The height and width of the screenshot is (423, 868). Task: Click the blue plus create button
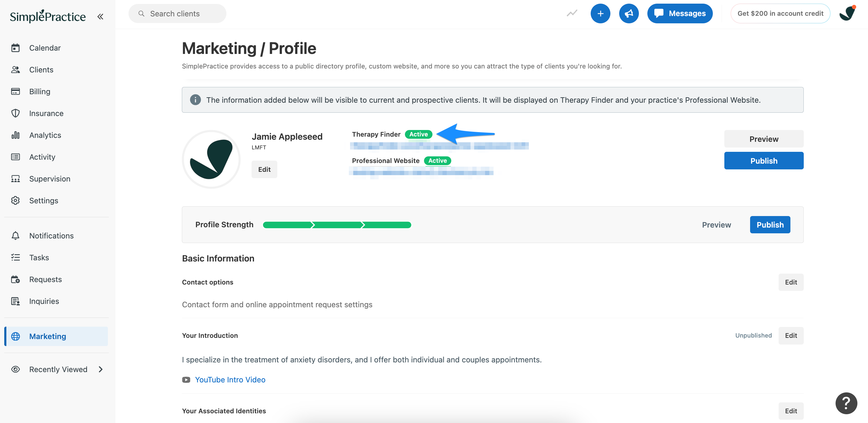click(600, 13)
